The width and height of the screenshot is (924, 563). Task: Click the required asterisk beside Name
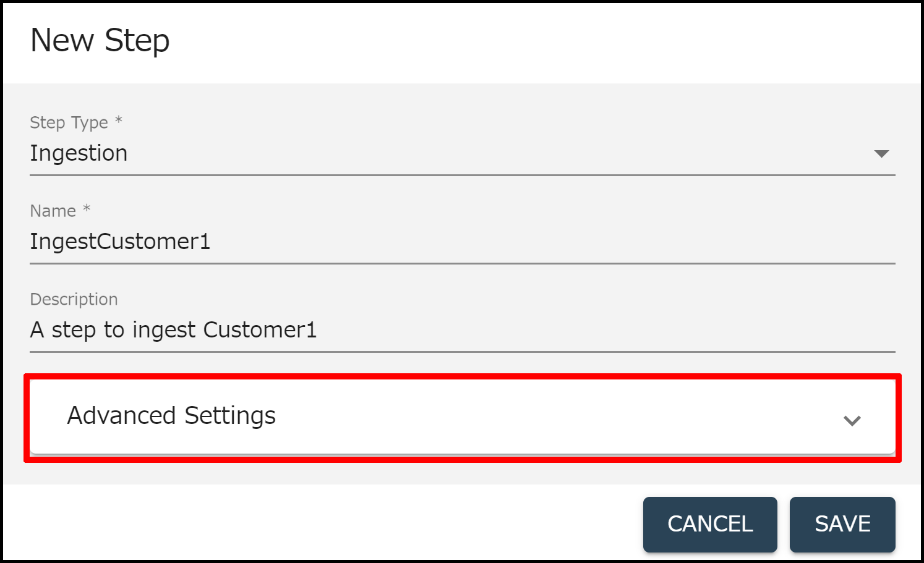[x=87, y=209]
